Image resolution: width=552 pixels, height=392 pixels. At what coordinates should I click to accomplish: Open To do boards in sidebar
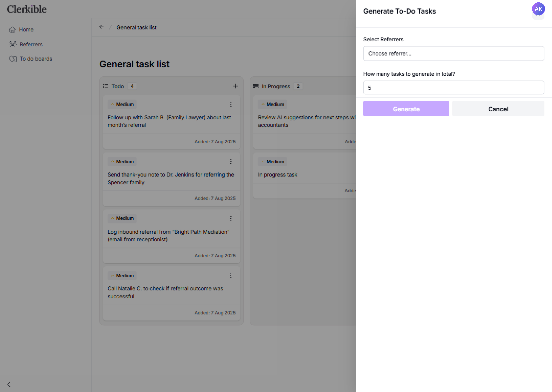(x=36, y=59)
